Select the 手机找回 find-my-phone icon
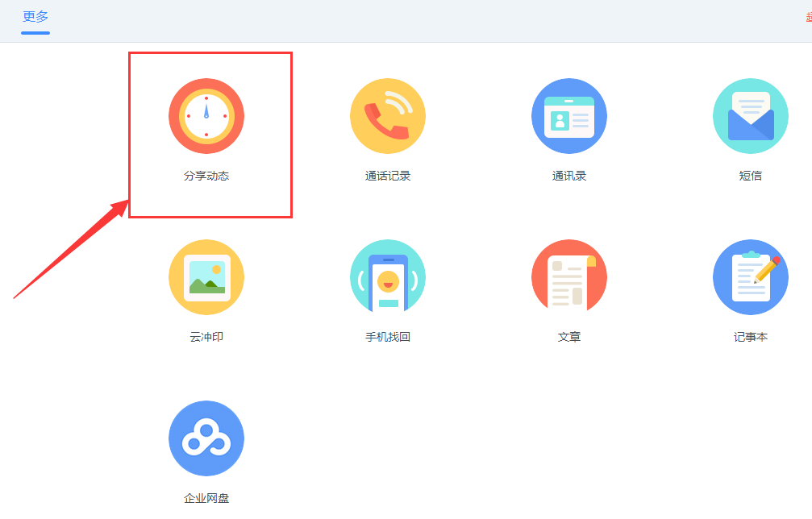This screenshot has height=519, width=812. coord(388,276)
